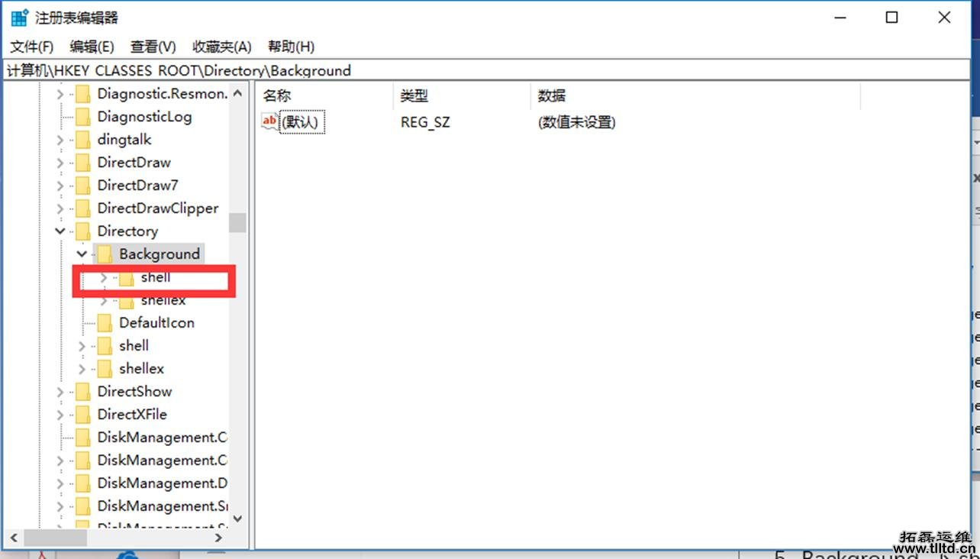Open the 收藏夹(A) menu

point(221,47)
